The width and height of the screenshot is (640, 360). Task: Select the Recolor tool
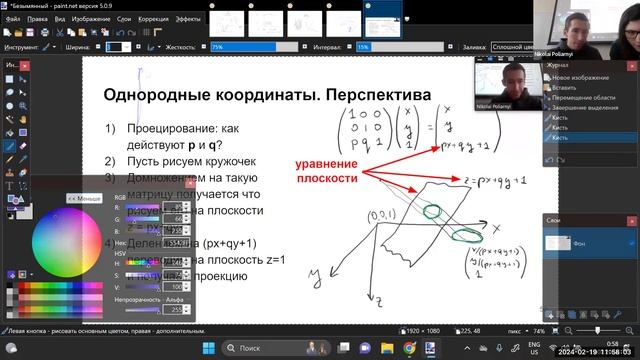[x=23, y=173]
